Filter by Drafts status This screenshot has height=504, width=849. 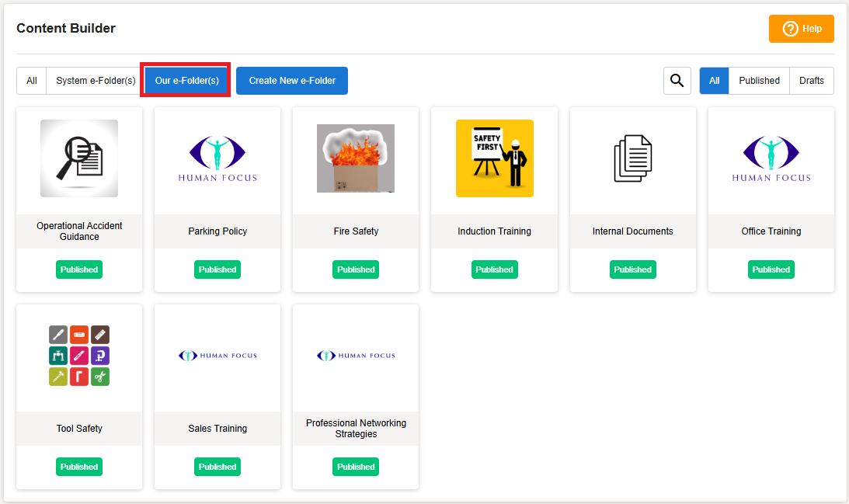(x=812, y=81)
